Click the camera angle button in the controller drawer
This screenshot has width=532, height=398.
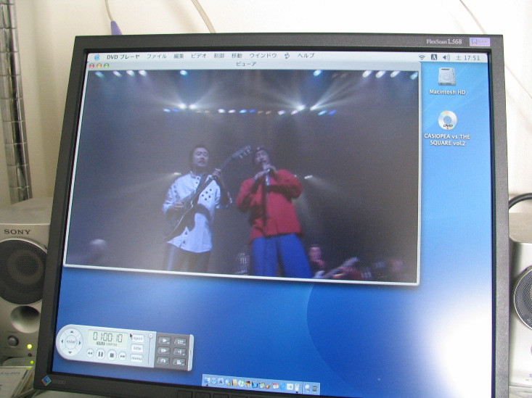click(x=179, y=362)
